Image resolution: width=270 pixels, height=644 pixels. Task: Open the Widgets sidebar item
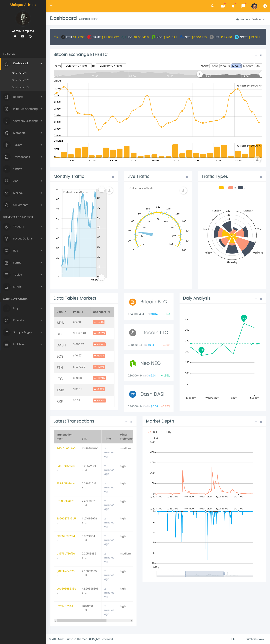pyautogui.click(x=23, y=227)
